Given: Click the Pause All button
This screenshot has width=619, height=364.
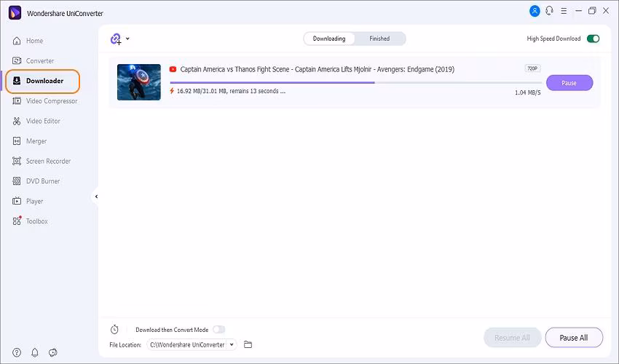Looking at the screenshot, I should point(574,338).
